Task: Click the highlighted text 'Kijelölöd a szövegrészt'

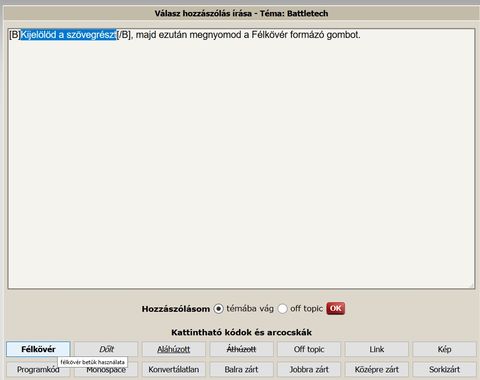Action: click(x=69, y=35)
